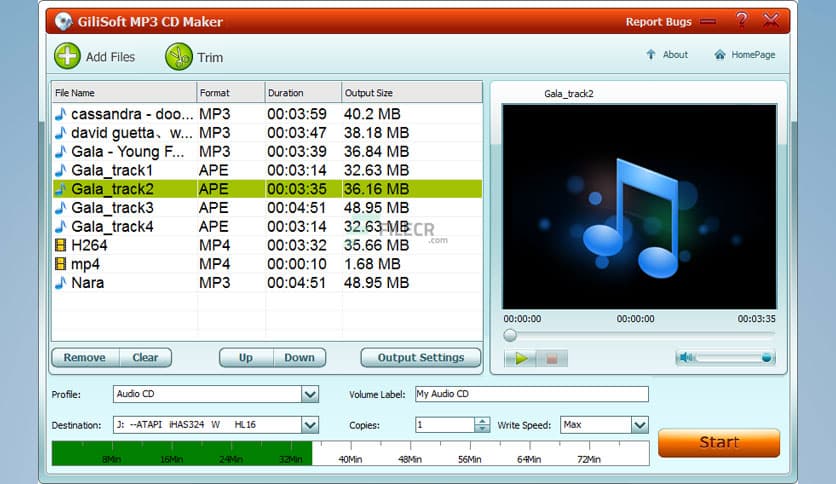Click the 00:03:32 duration cell
Image resolution: width=836 pixels, height=484 pixels.
pos(296,245)
